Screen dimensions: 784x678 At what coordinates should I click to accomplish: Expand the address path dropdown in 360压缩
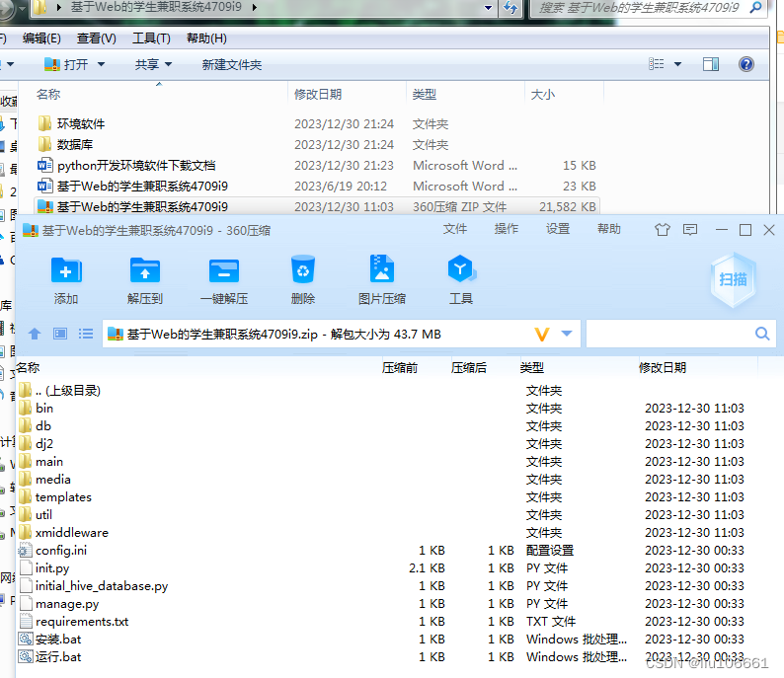[x=567, y=334]
